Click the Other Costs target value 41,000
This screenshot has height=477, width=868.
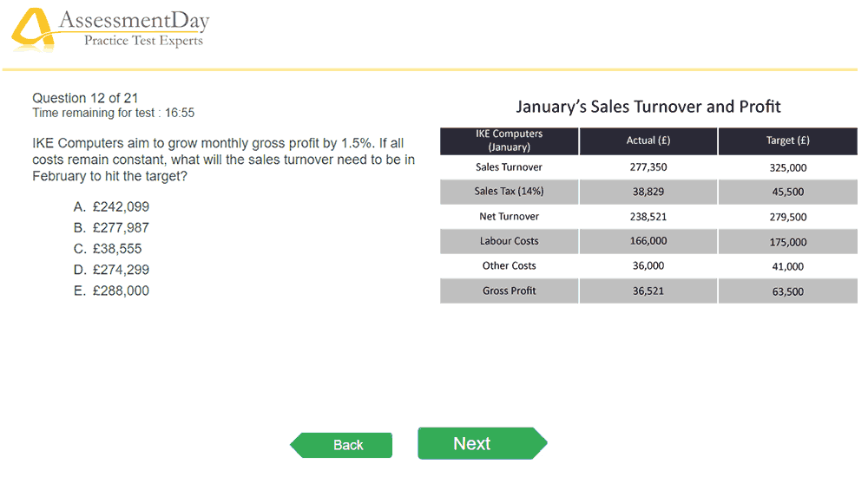click(x=788, y=267)
